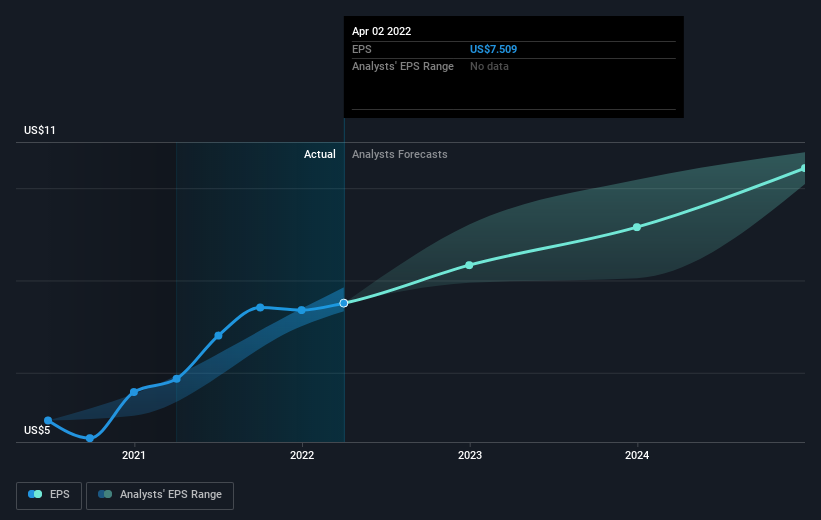Screen dimensions: 821x520
Task: Click the US$7.509 EPS value in tooltip
Action: coord(493,49)
